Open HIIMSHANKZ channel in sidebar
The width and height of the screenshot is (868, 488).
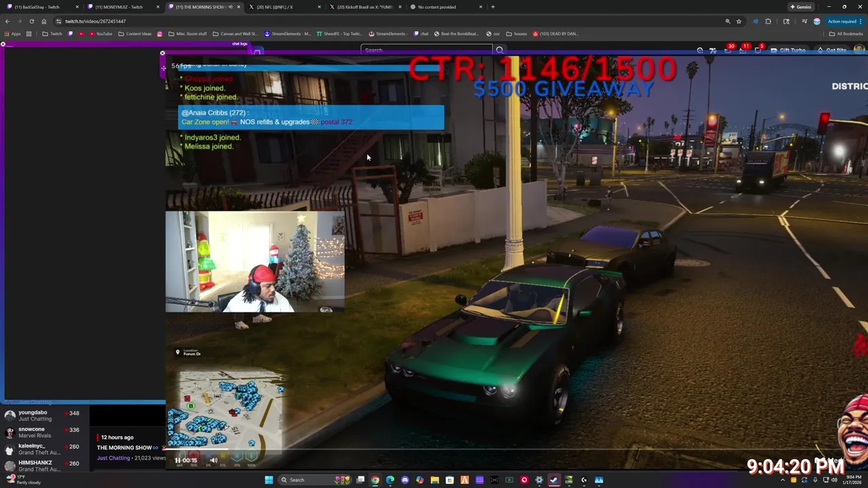coord(42,466)
